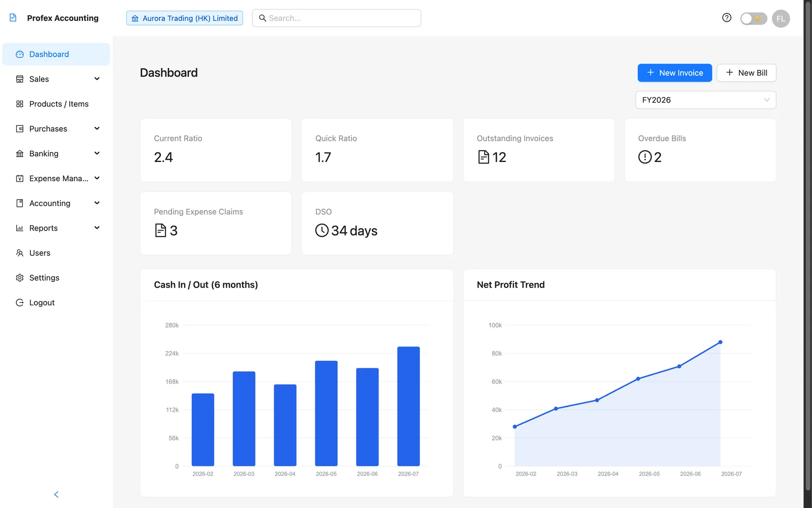The image size is (812, 508).
Task: Open Products / Items menu entry
Action: pos(56,104)
